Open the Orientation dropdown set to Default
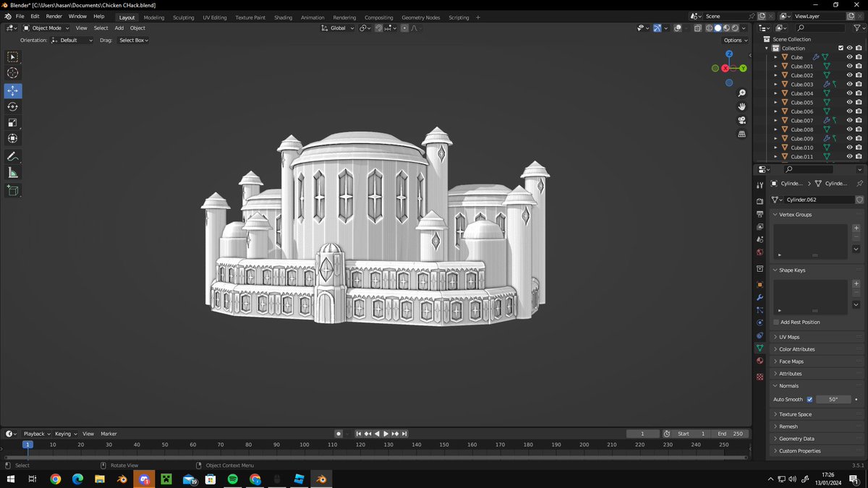This screenshot has height=488, width=868. click(70, 40)
